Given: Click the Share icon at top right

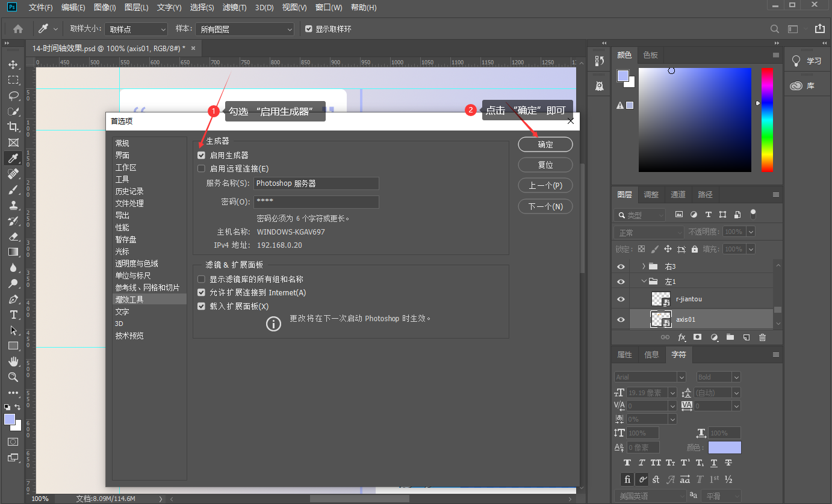Looking at the screenshot, I should pyautogui.click(x=819, y=29).
